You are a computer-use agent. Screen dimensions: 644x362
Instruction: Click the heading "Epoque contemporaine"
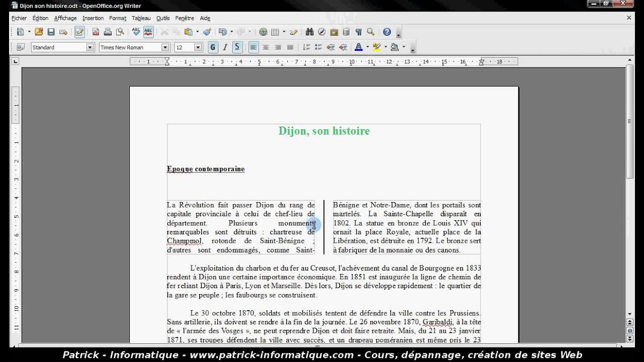pos(206,169)
